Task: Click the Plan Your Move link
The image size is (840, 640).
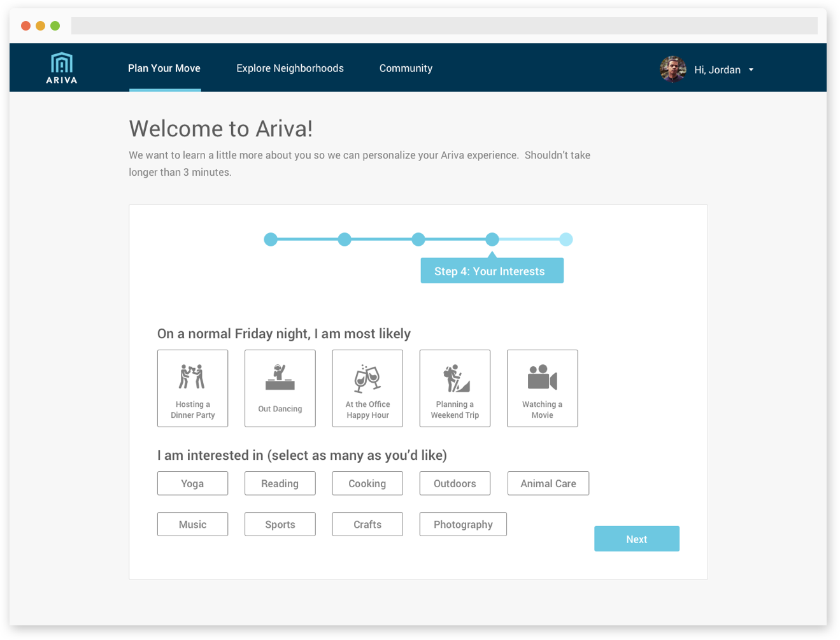Action: point(164,68)
